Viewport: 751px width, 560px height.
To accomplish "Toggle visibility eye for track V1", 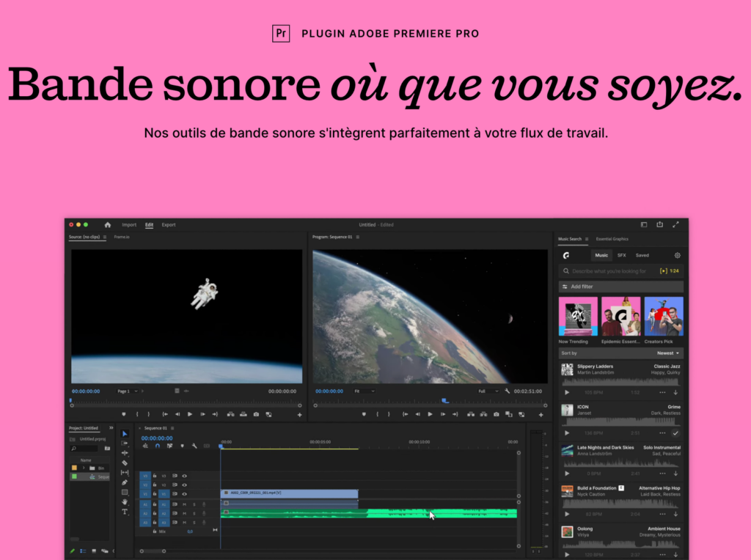I will coord(184,494).
